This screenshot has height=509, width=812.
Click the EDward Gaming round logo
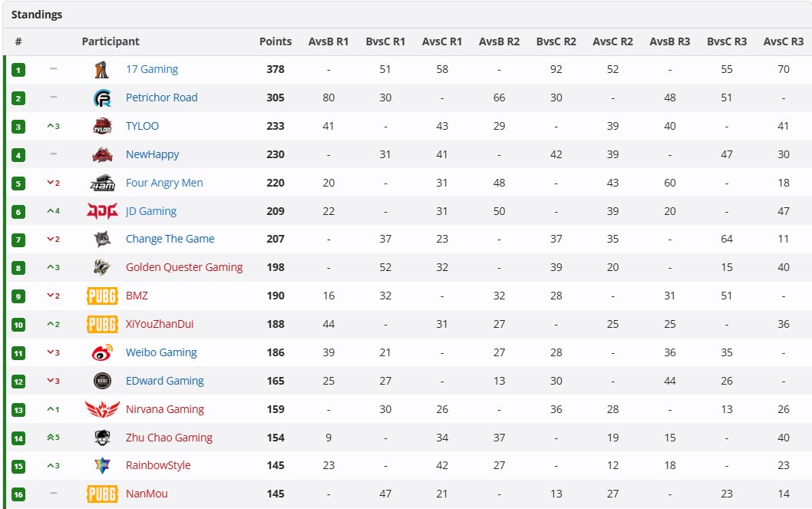point(102,381)
